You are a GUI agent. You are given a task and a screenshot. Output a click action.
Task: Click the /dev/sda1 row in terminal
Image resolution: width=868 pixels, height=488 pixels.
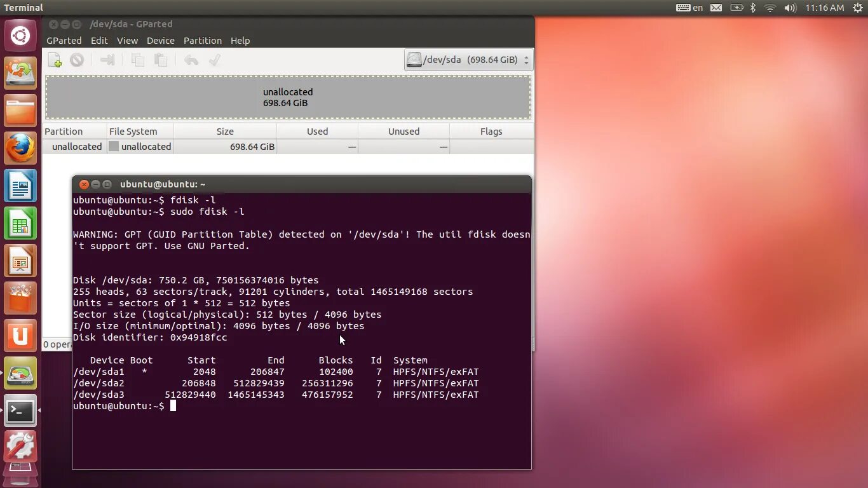click(x=276, y=372)
